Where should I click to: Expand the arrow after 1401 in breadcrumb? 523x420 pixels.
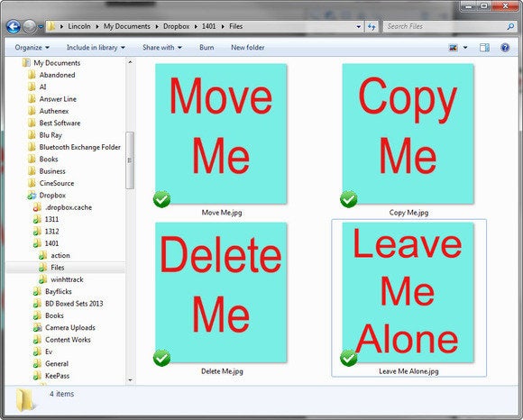click(x=223, y=26)
